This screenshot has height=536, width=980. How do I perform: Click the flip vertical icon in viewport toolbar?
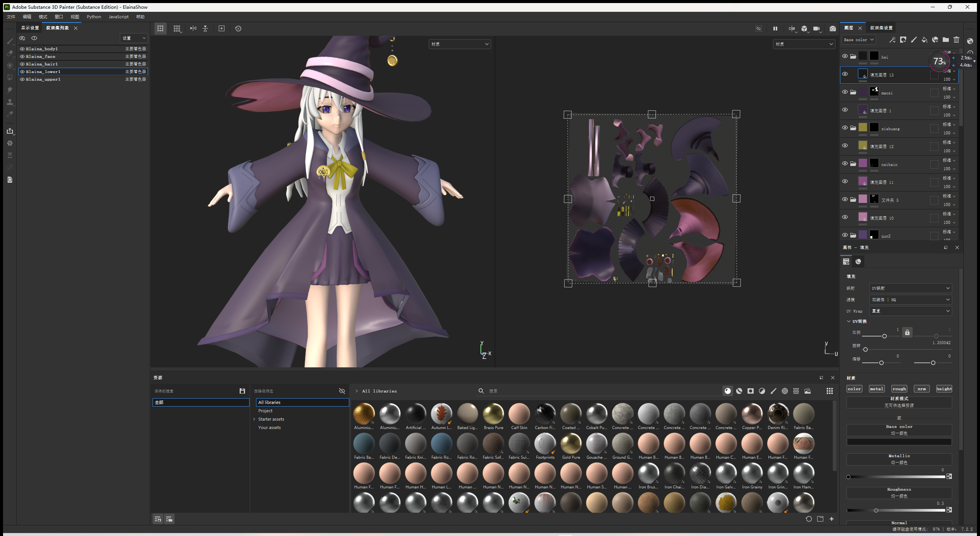click(x=205, y=29)
